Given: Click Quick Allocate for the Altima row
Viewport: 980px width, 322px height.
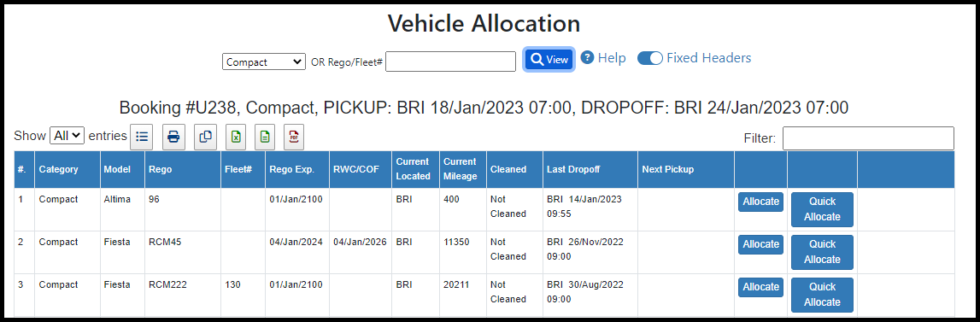Looking at the screenshot, I should (x=822, y=209).
